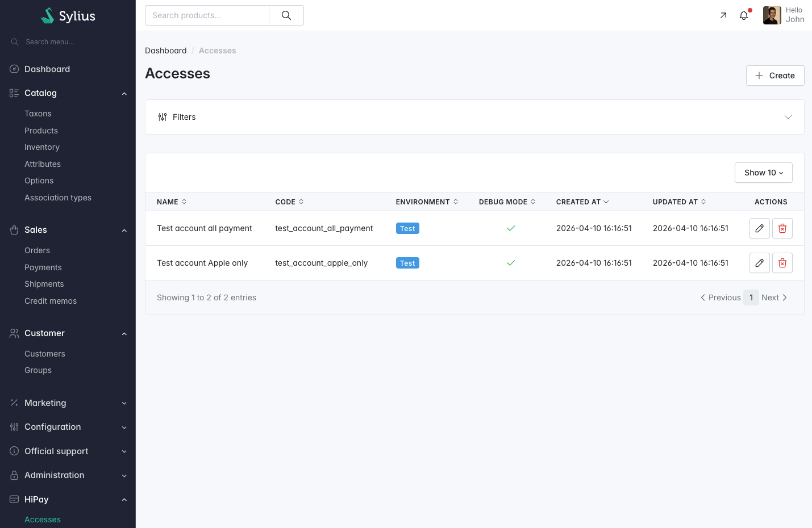
Task: Focus the Search products input field
Action: pyautogui.click(x=207, y=15)
